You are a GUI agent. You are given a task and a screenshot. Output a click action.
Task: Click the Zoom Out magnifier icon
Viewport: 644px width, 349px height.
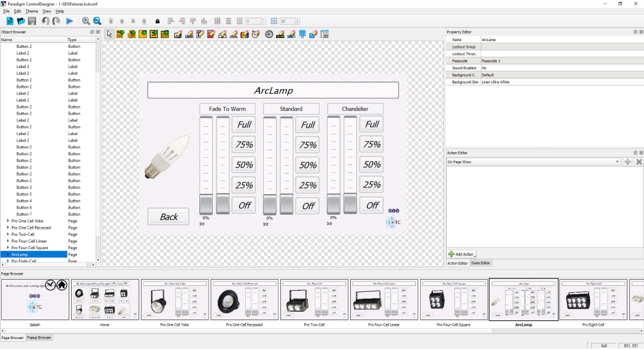coord(97,21)
